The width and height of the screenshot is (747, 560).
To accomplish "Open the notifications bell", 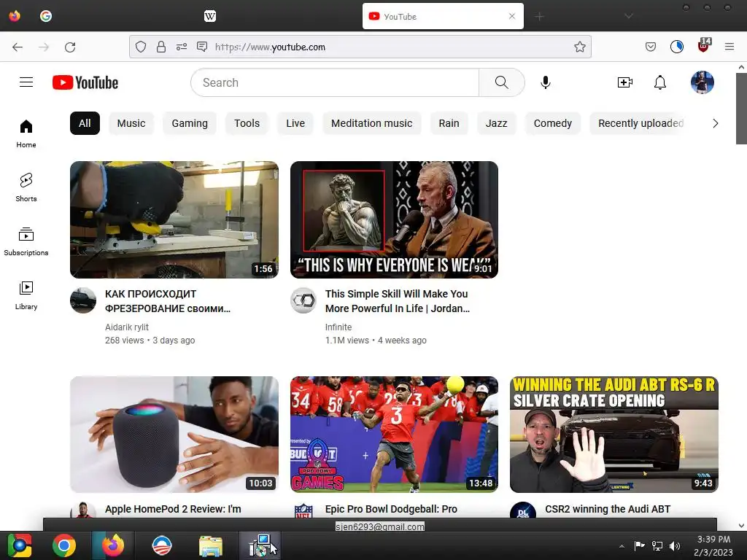I will click(x=659, y=82).
